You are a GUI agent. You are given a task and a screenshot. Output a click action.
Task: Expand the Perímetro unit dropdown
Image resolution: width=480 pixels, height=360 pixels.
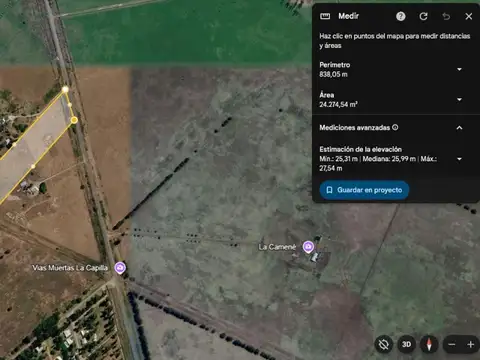pos(459,69)
